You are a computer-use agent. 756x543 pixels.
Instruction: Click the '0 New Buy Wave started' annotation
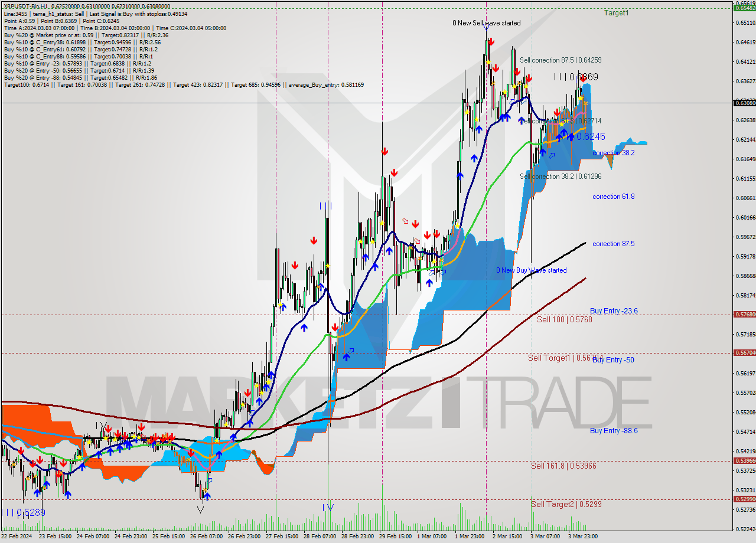[531, 270]
